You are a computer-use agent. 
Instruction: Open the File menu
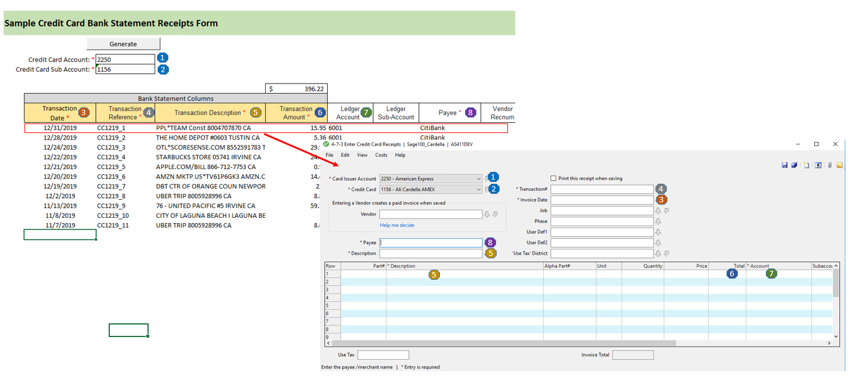(x=330, y=155)
